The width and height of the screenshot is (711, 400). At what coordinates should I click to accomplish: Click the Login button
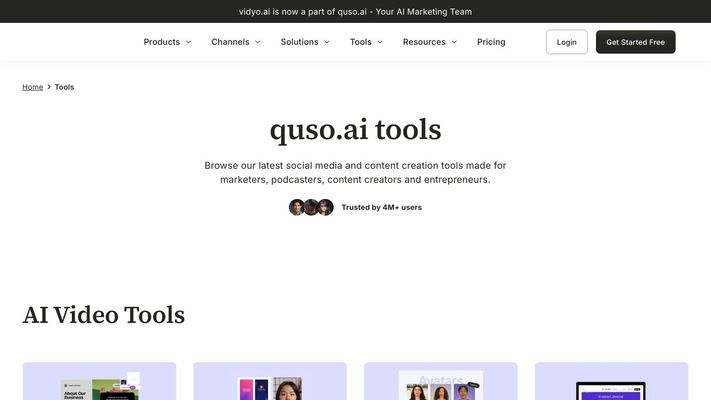point(566,42)
